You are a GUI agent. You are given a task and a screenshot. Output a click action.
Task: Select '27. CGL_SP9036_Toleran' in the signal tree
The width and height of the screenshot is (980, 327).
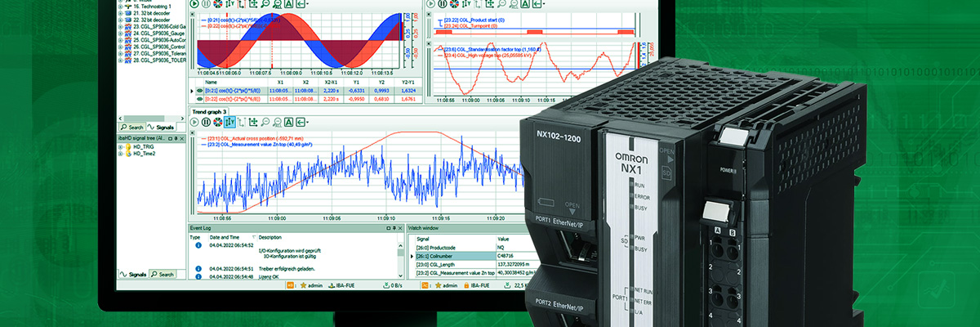coord(159,53)
